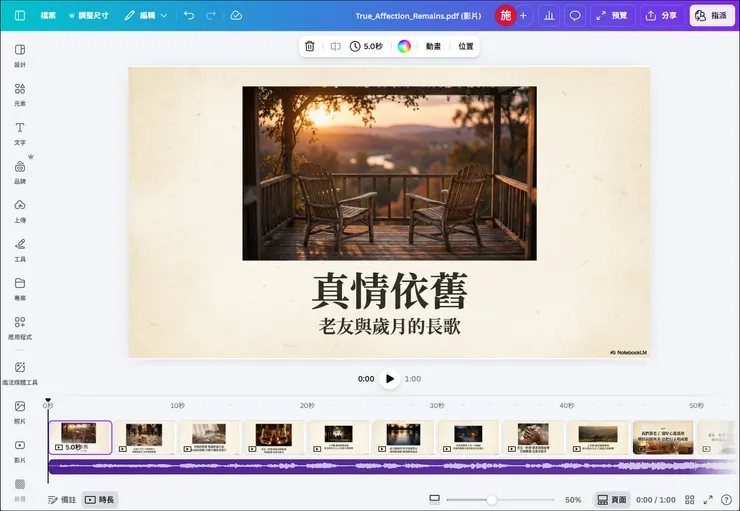The image size is (740, 511).
Task: Select the tenth timeline page thumbnail
Action: pos(663,437)
